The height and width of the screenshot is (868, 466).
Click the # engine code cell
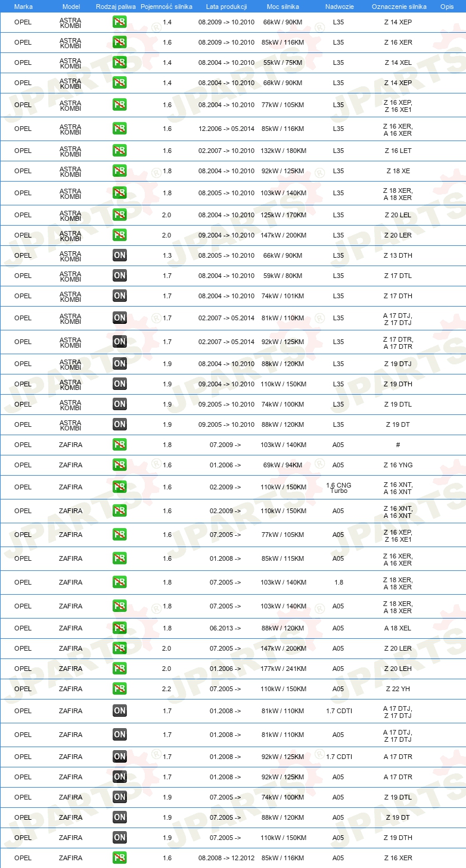tap(398, 445)
